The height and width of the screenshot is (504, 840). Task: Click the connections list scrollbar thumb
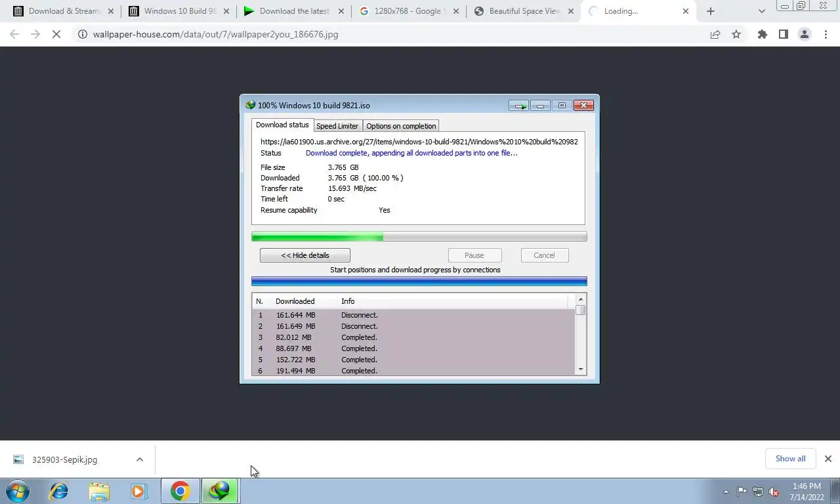click(x=580, y=310)
